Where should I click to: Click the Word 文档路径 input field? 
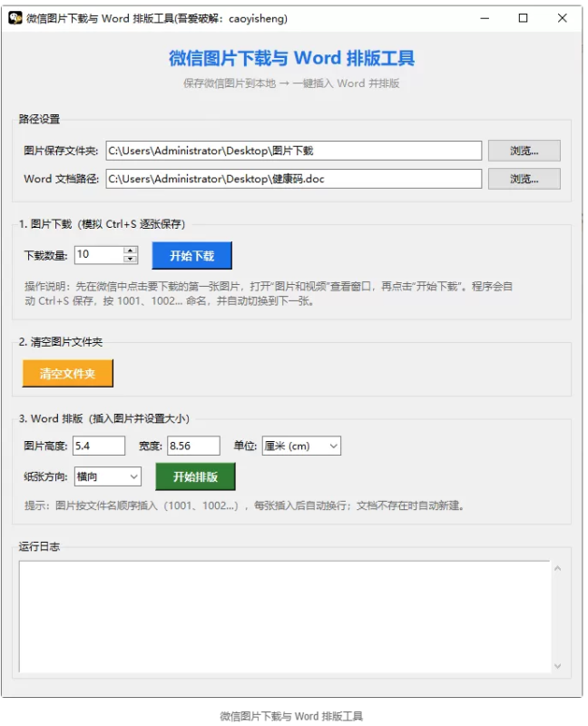pos(293,179)
